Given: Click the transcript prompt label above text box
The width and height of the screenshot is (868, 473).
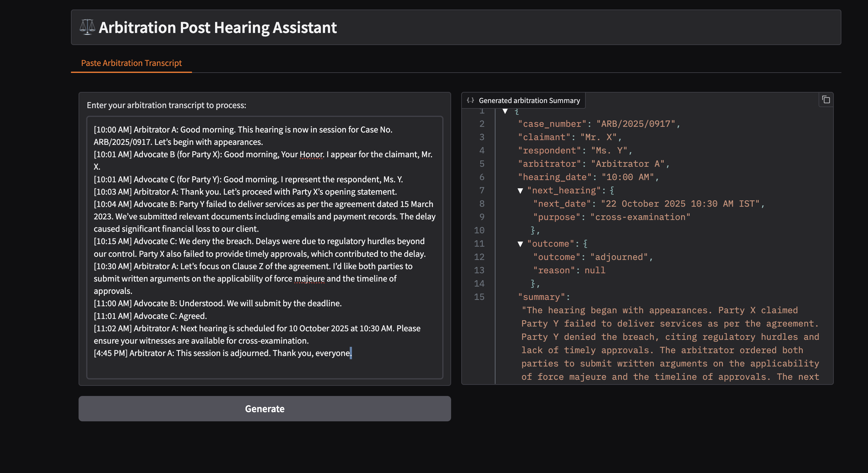Looking at the screenshot, I should pyautogui.click(x=166, y=105).
